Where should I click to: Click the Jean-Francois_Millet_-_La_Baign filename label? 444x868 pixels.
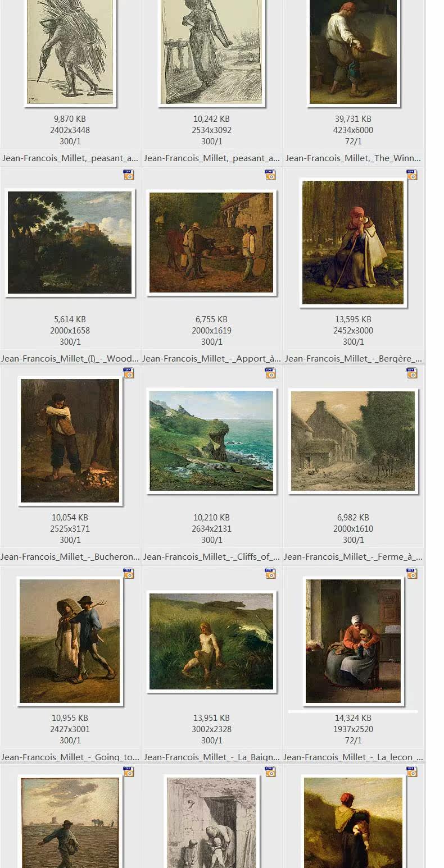pyautogui.click(x=211, y=757)
